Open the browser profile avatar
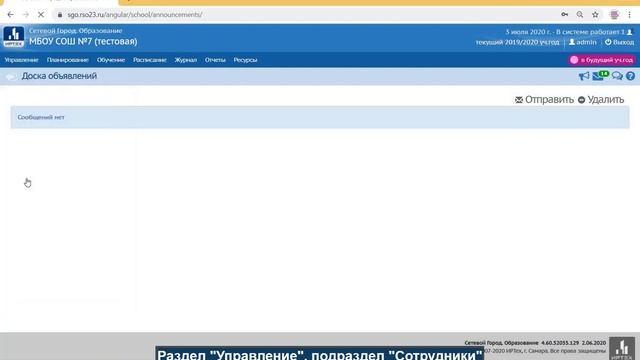The image size is (640, 360). 614,15
